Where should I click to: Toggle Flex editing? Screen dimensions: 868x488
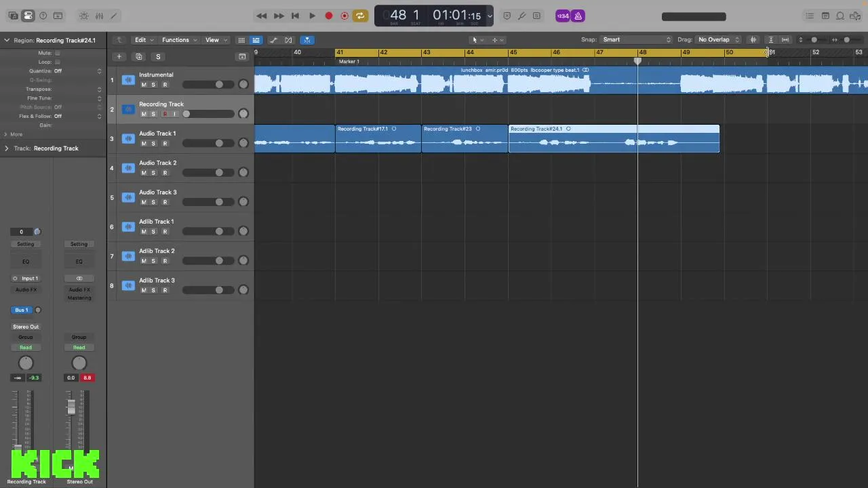[289, 40]
